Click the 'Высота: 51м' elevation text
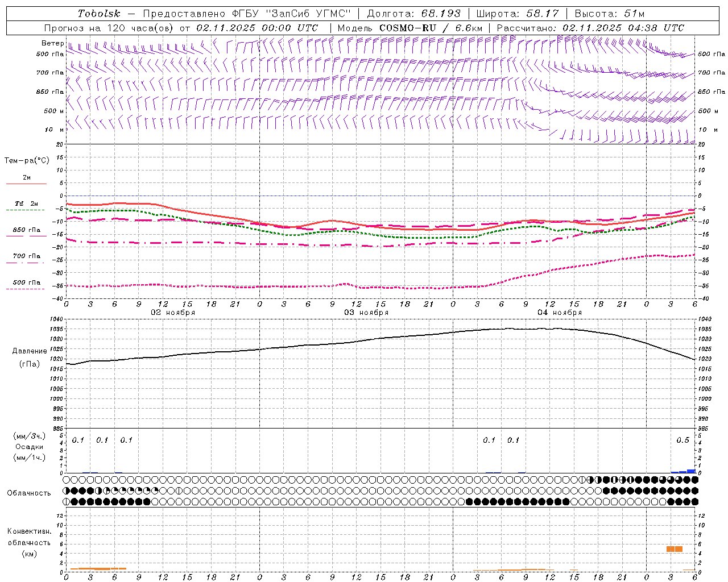 610,14
